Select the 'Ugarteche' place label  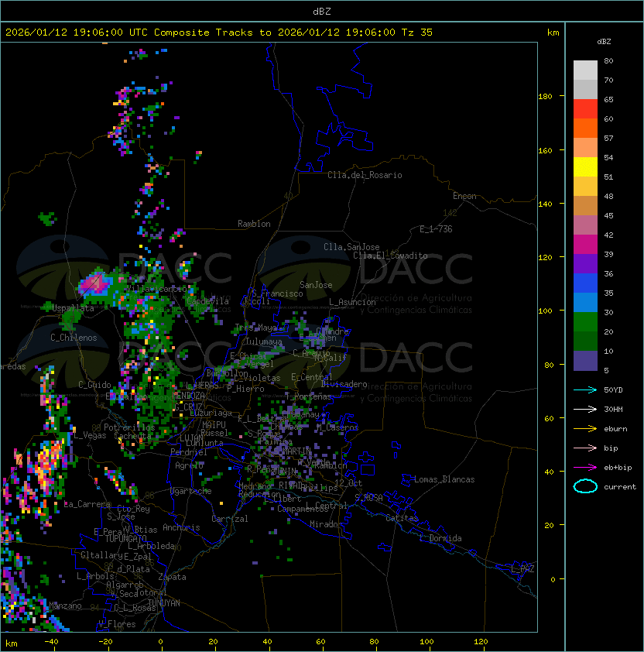tap(191, 491)
